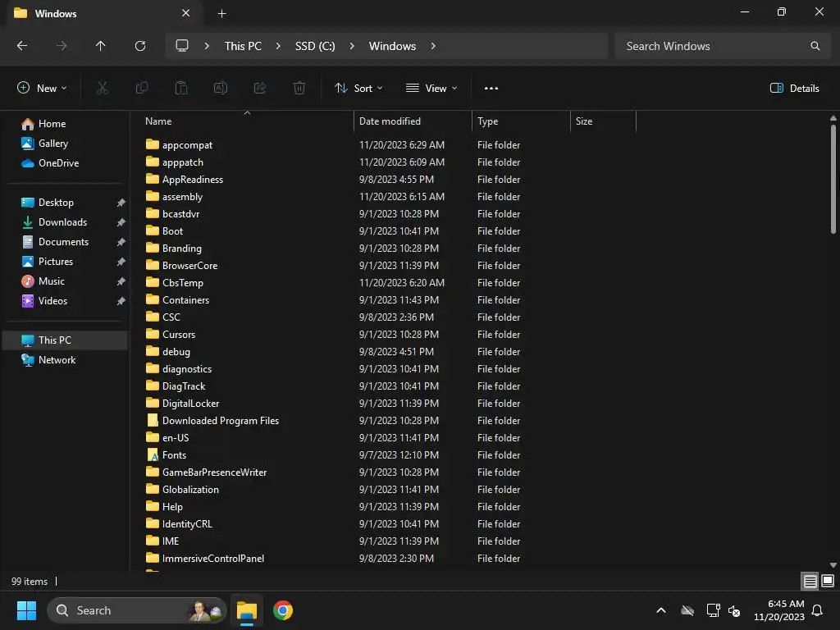Select the appcompat folder

click(x=187, y=145)
